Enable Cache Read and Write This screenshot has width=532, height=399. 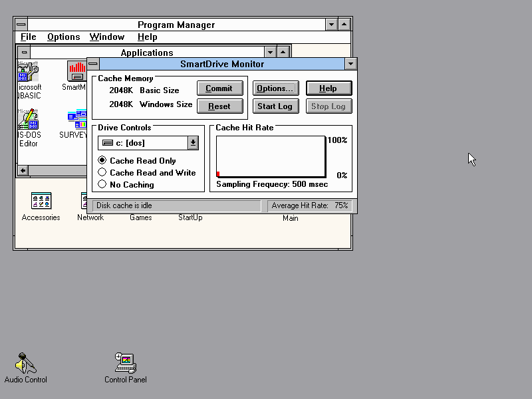[x=102, y=172]
